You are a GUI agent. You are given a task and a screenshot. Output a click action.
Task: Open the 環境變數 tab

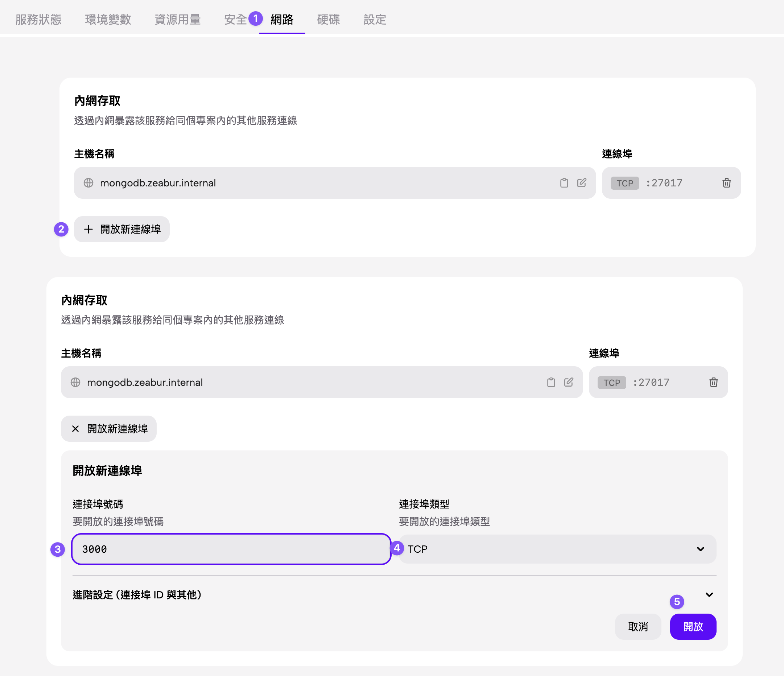coord(108,20)
